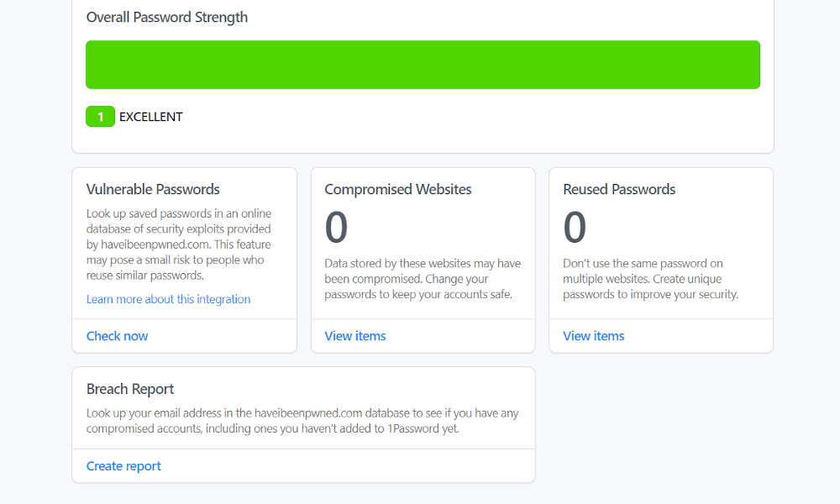
Task: Select the Vulnerable Passwords heading
Action: (x=153, y=189)
